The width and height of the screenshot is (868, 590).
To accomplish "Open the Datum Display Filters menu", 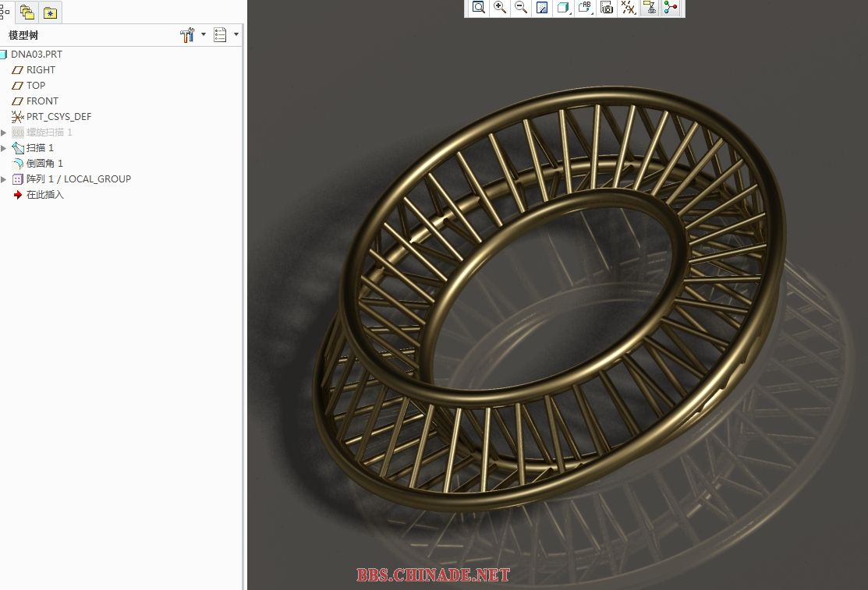I will 628,8.
